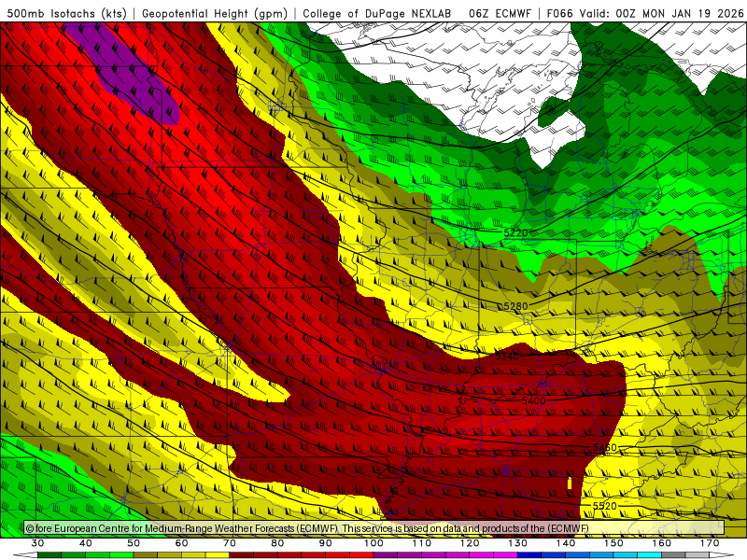Click the 'College of DuPage NEXLAB' label
Viewport: 747px width, 560px height.
(377, 13)
